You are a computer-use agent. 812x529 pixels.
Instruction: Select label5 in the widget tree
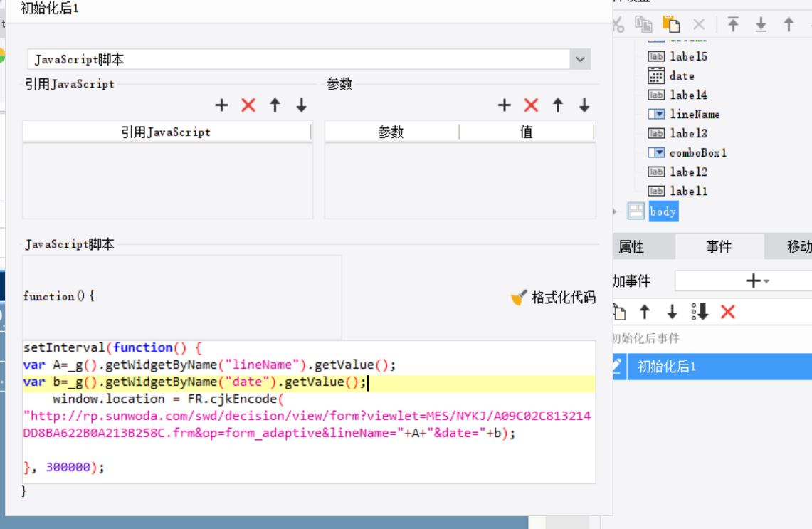pyautogui.click(x=688, y=56)
